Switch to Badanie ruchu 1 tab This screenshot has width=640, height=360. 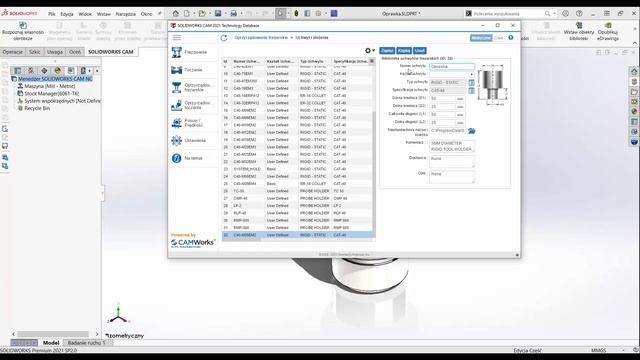[86, 343]
